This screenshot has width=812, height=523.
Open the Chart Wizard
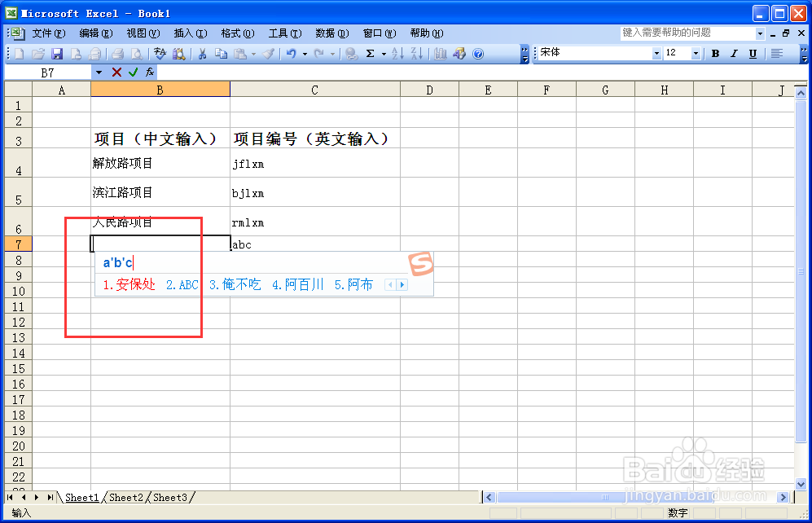(x=440, y=54)
